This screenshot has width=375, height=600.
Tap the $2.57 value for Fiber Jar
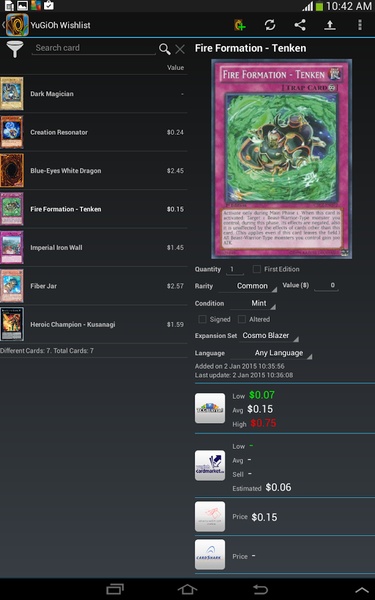click(175, 286)
